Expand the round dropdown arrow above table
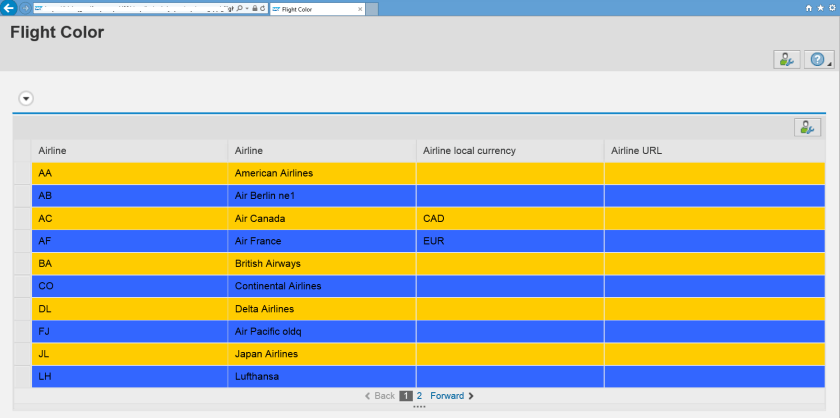 point(26,99)
